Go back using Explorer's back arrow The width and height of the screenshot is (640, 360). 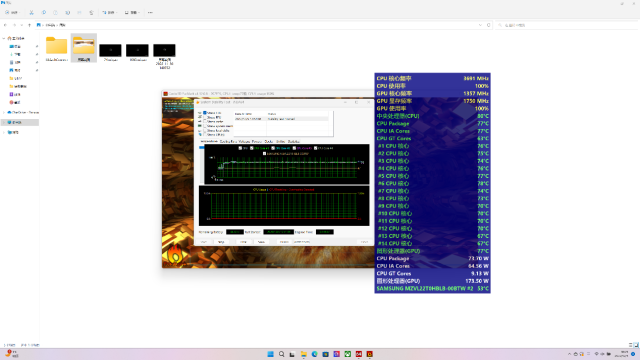tap(5, 25)
